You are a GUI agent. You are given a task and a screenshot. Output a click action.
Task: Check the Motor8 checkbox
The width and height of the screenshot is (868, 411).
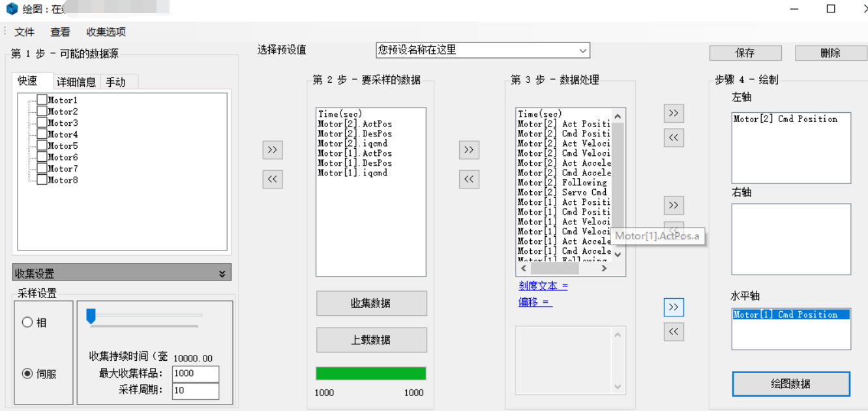tap(42, 179)
